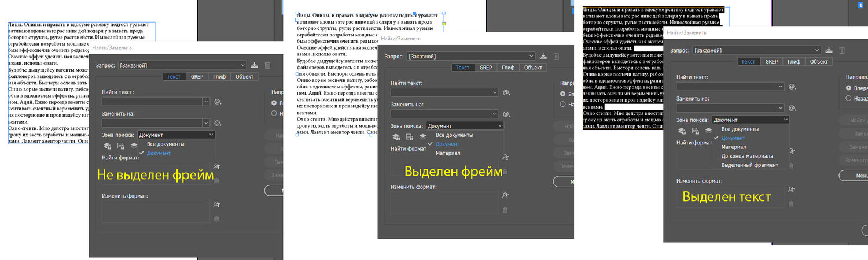Expand 'Найти текст' history dropdown in middle dialog
868x260 pixels.
point(494,92)
